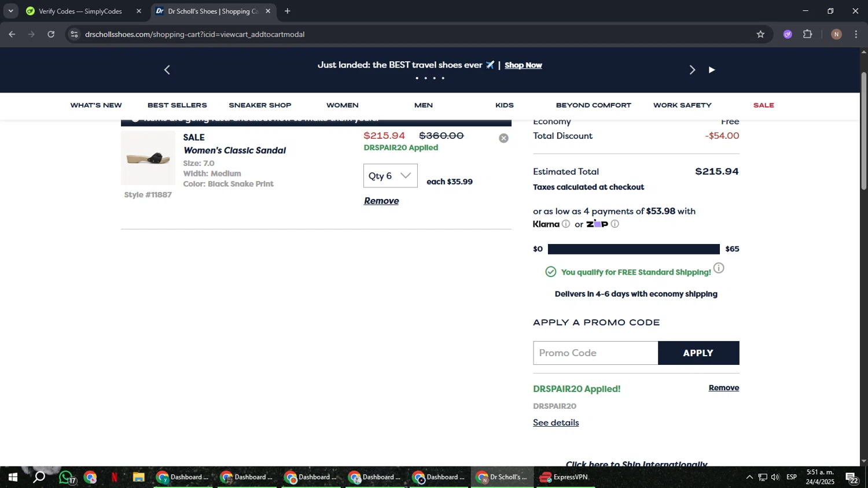868x488 pixels.
Task: Go to previous banner slide arrow
Action: pyautogui.click(x=167, y=70)
